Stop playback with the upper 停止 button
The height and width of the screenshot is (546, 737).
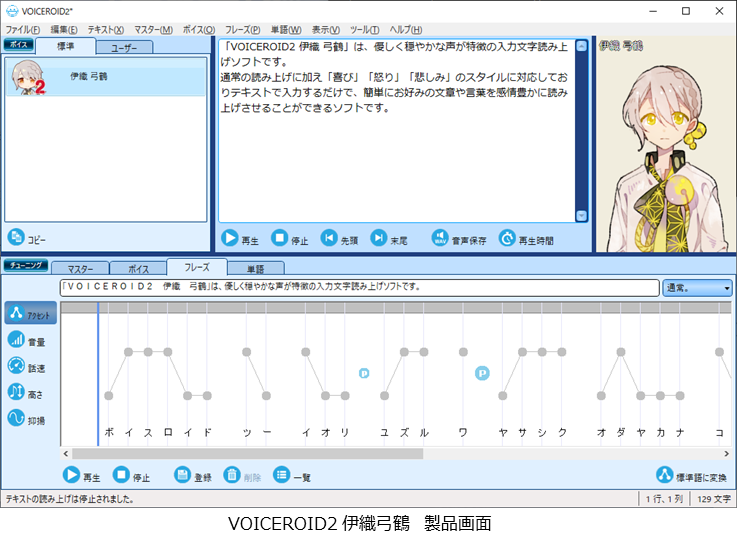click(289, 239)
